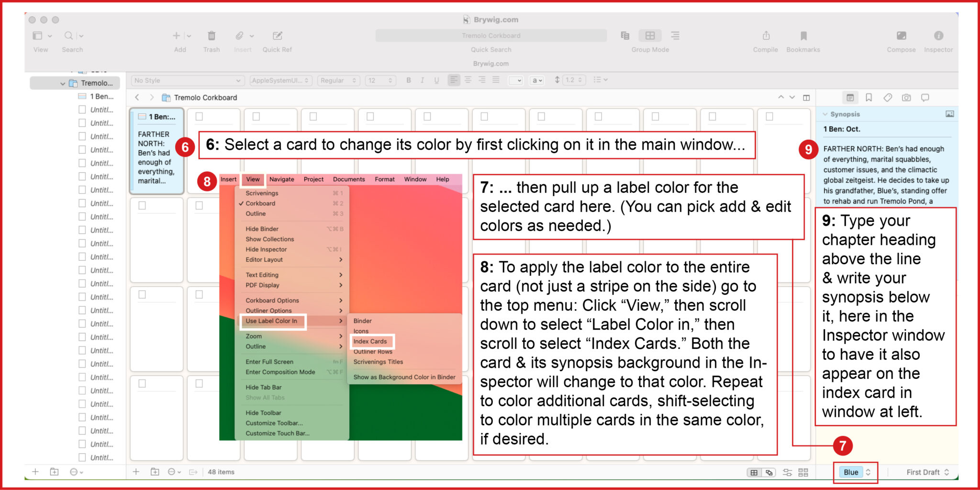Open the Snapshots camera tab in Inspector

[x=906, y=98]
